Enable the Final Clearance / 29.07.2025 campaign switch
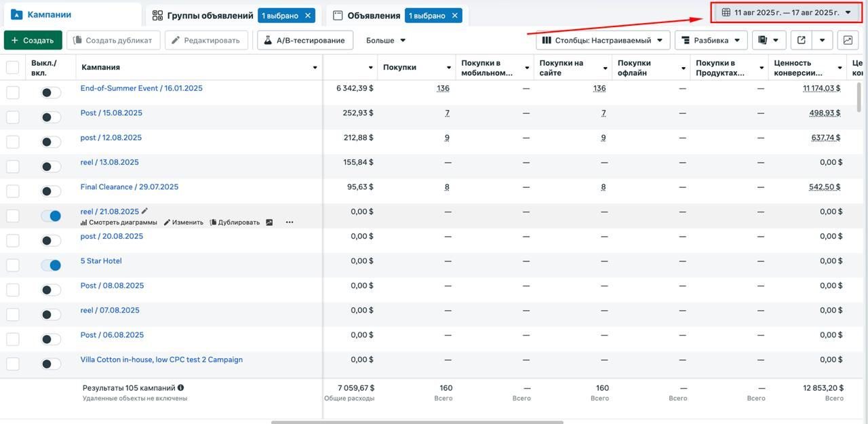Screen dimensions: 868x424 coord(51,191)
